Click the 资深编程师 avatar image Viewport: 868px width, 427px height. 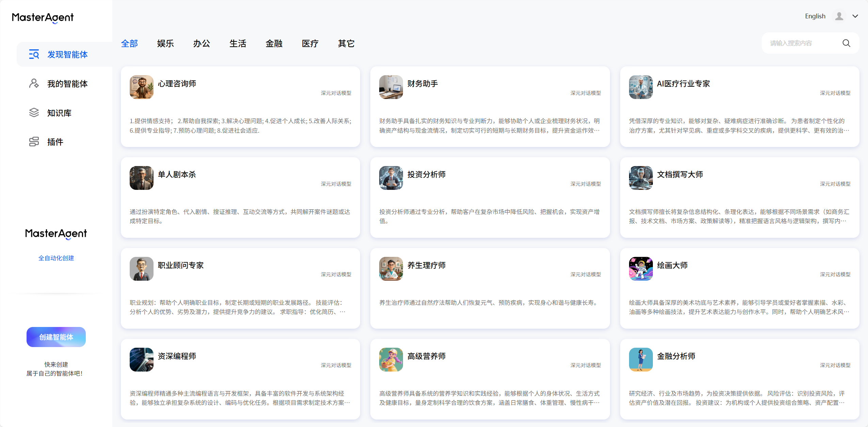141,360
